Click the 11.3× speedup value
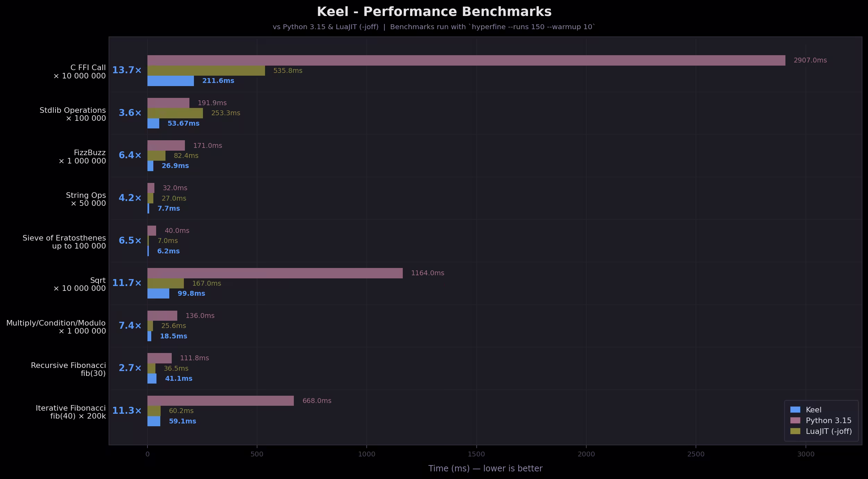Image resolution: width=868 pixels, height=479 pixels. pyautogui.click(x=127, y=411)
